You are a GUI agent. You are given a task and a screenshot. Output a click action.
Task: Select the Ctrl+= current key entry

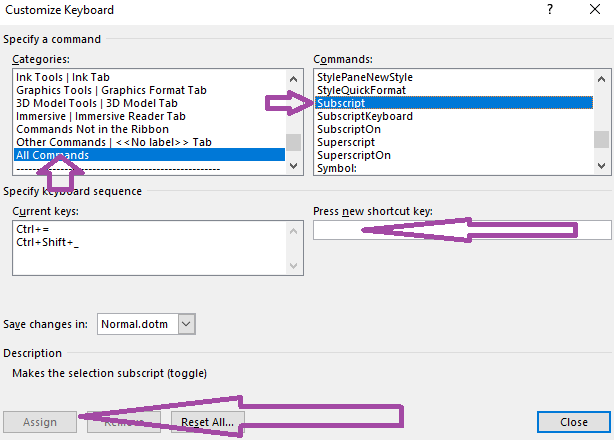point(33,229)
